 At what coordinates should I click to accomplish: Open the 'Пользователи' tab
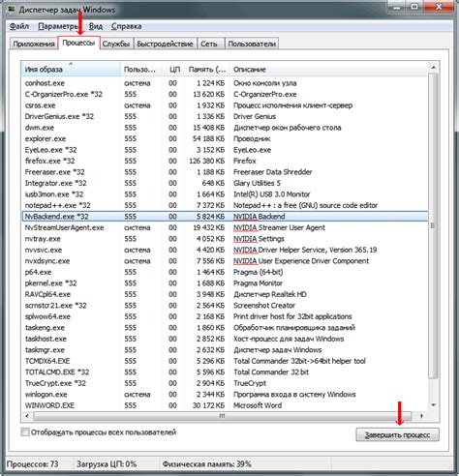252,44
